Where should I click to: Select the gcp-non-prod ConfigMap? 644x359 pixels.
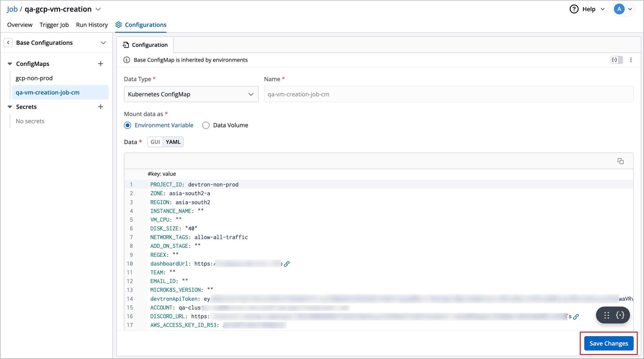click(34, 78)
